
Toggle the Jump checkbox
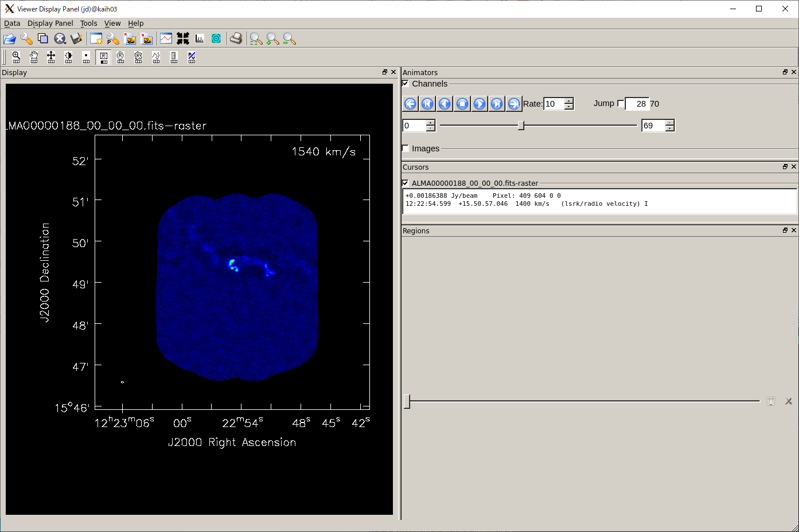[621, 103]
